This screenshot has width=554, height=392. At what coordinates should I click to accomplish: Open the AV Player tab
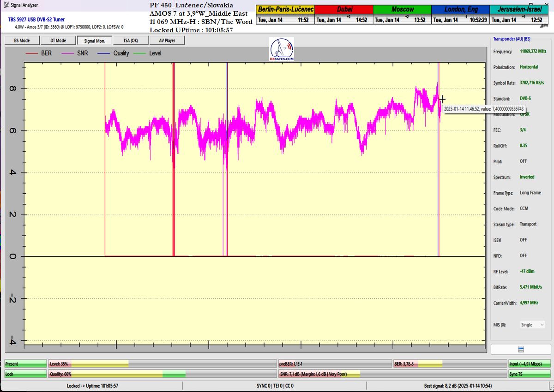pos(167,41)
